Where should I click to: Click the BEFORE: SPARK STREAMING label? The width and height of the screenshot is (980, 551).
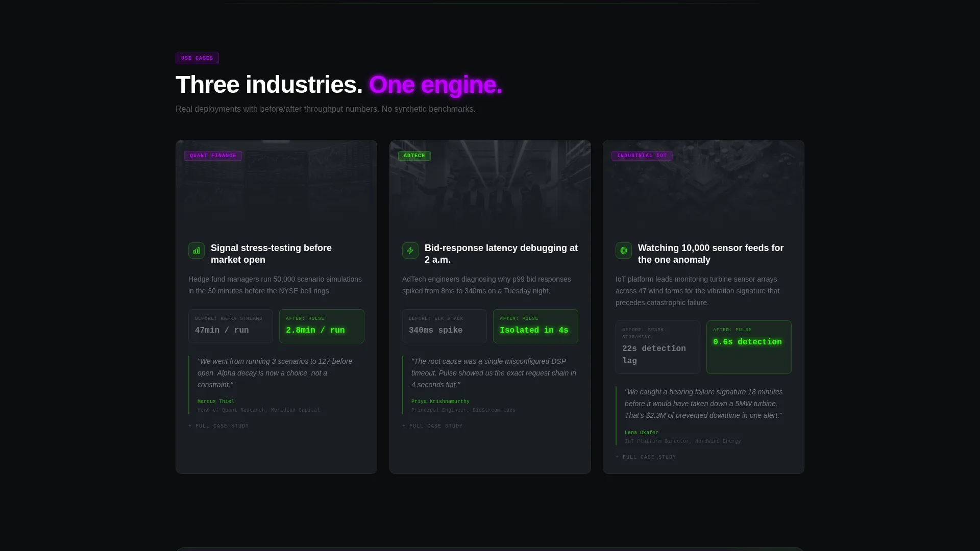click(643, 333)
